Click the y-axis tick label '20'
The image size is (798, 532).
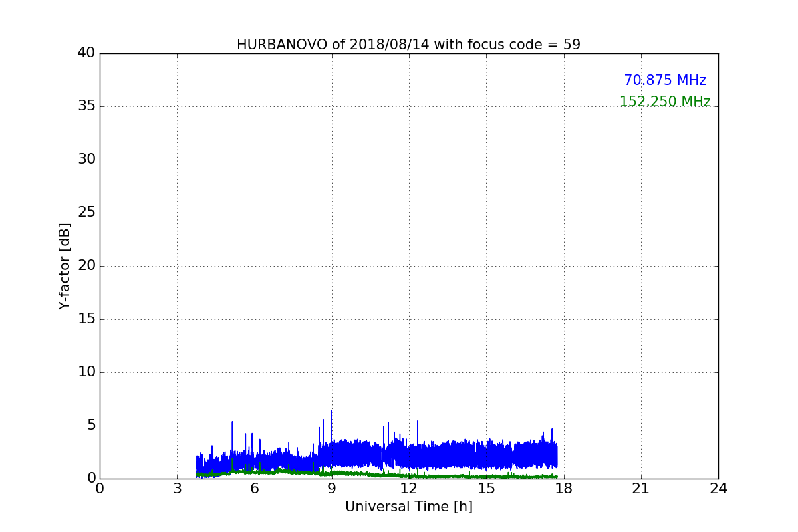86,266
